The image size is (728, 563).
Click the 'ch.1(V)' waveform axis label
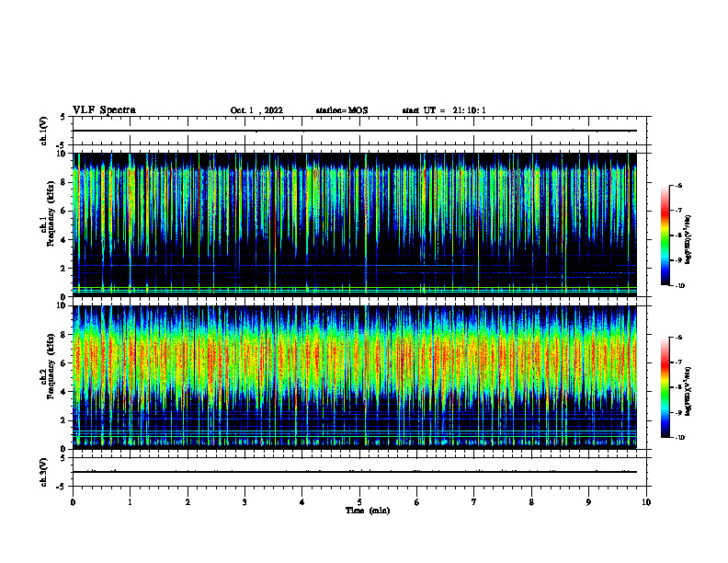point(44,131)
